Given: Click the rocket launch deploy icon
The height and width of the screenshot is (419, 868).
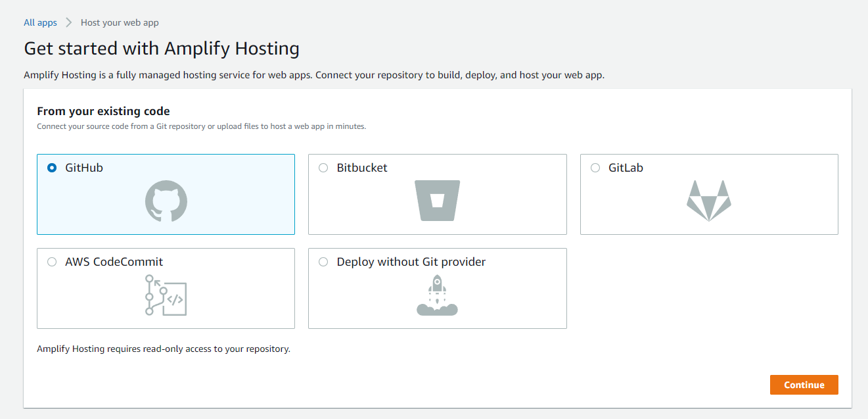Looking at the screenshot, I should 437,295.
